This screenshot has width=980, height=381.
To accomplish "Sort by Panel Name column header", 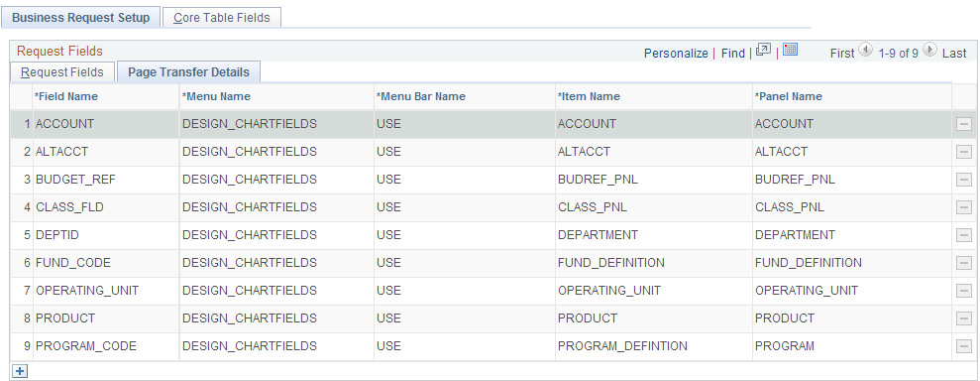I will [788, 96].
